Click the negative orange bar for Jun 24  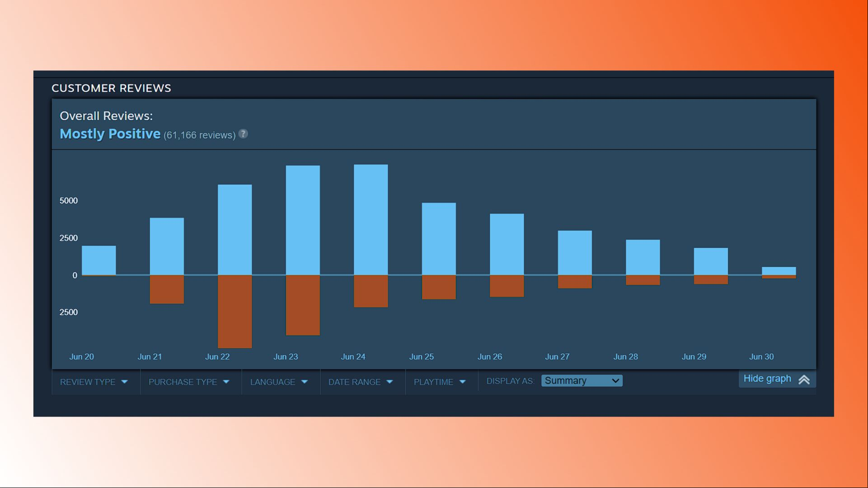tap(371, 291)
